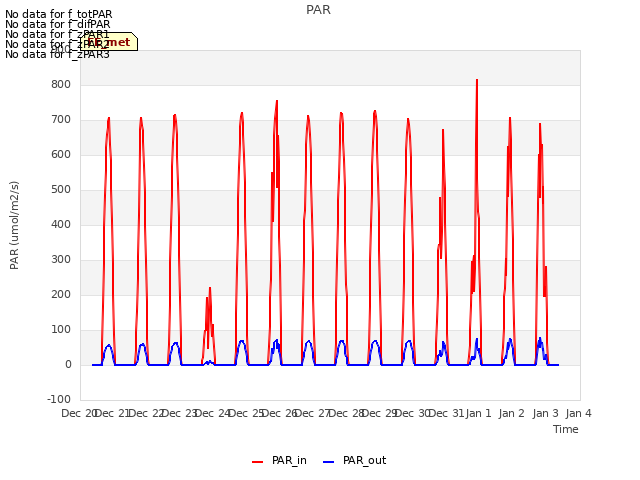Click the PAR (umol/m2/s) axis title

click(14, 225)
